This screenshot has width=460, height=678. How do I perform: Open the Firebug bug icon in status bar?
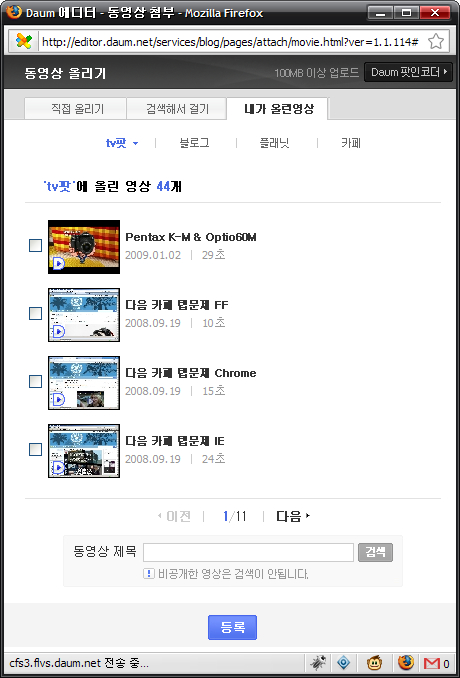click(318, 663)
